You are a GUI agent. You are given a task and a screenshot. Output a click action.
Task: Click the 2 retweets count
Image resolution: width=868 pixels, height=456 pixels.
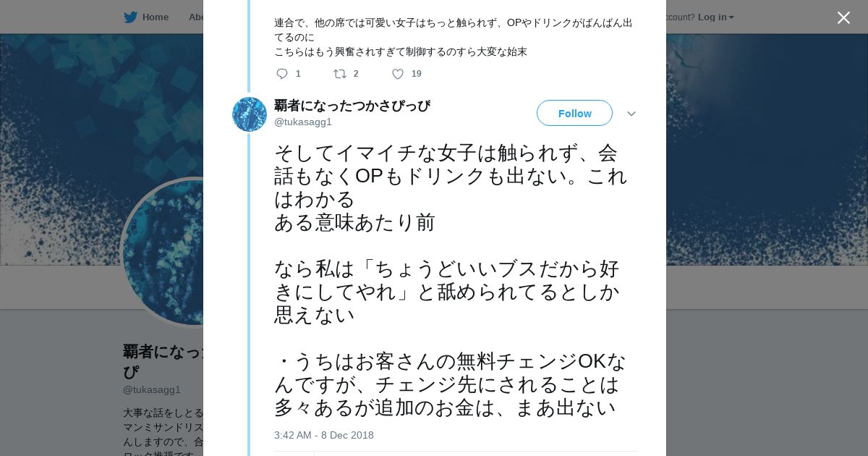(356, 74)
